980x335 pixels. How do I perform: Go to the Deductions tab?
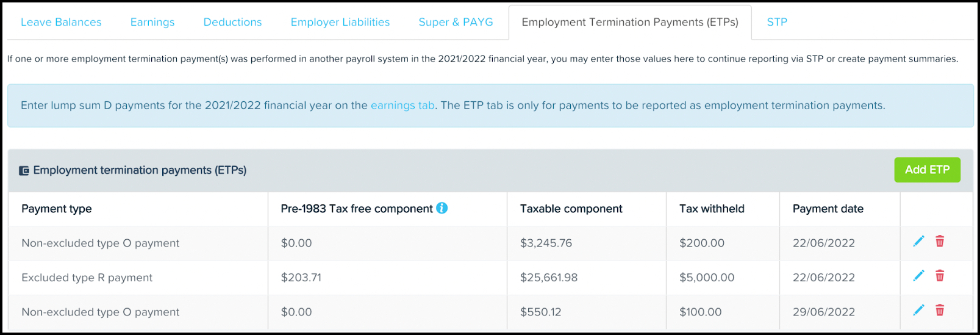tap(232, 22)
